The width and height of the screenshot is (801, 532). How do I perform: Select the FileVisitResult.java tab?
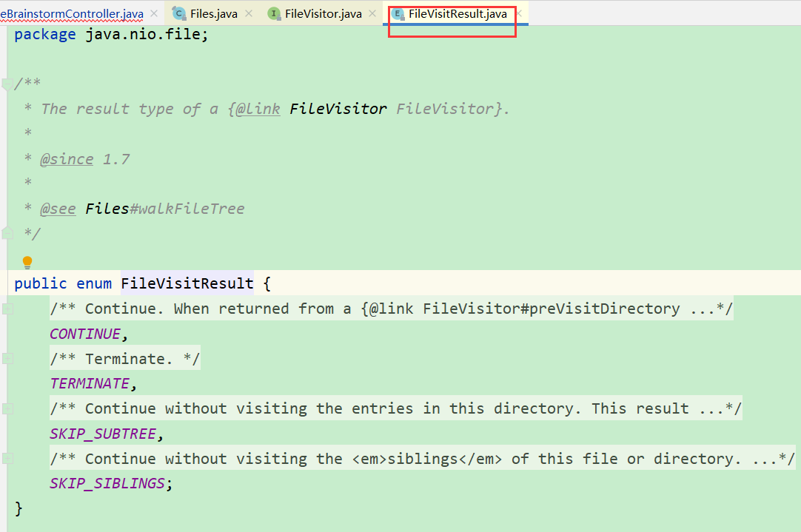pos(458,14)
